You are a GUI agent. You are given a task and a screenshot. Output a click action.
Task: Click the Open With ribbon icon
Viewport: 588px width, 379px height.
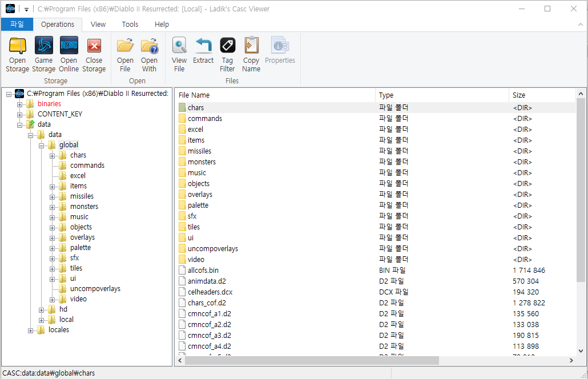coord(149,46)
